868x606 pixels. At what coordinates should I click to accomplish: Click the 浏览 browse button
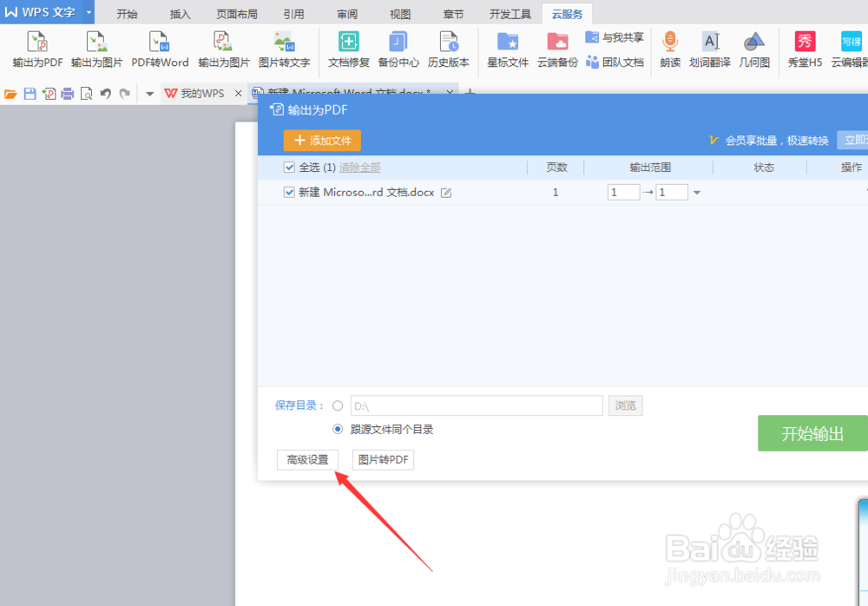pos(626,405)
